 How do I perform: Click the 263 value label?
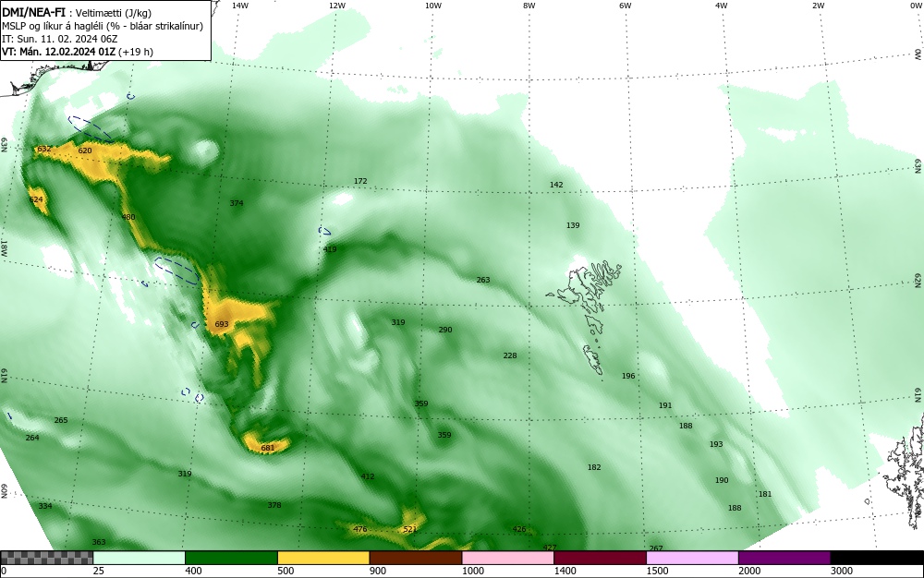[x=483, y=280]
